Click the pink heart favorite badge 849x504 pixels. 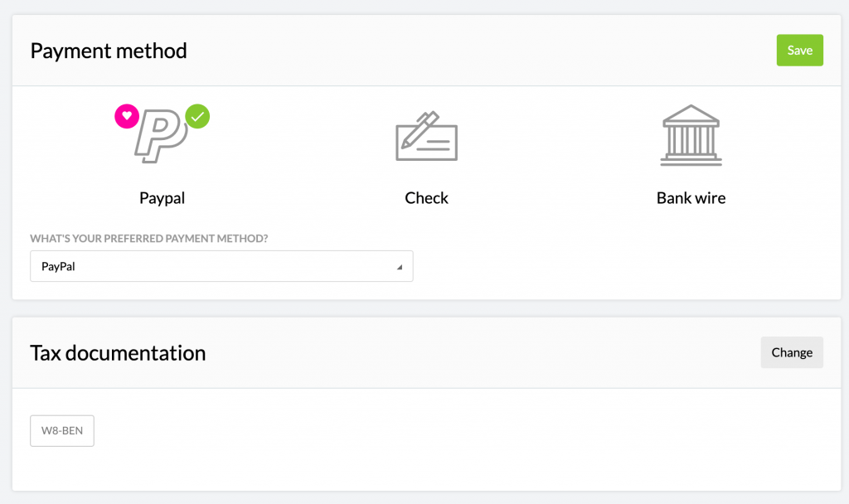pyautogui.click(x=127, y=116)
